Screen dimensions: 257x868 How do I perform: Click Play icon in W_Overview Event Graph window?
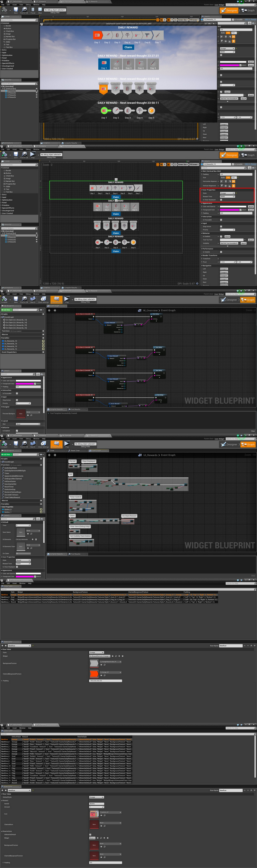click(67, 299)
